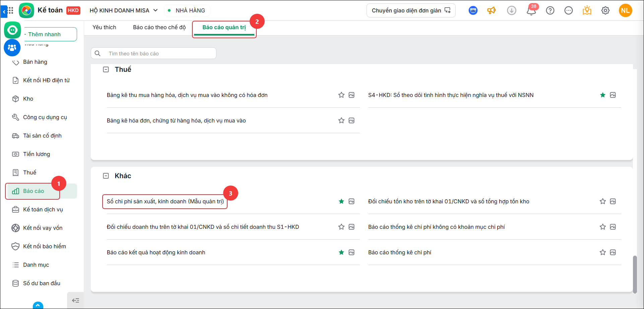Viewport: 644px width, 309px height.
Task: Open the notifications bell icon
Action: pos(531,11)
